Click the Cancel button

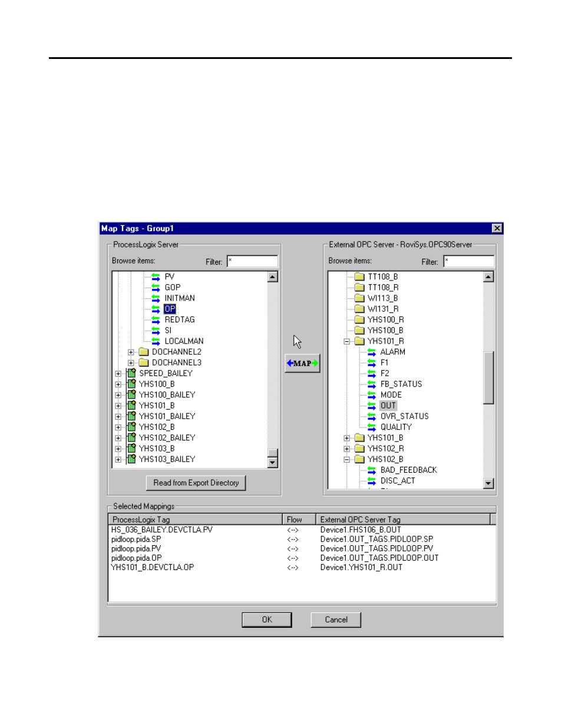[x=336, y=620]
